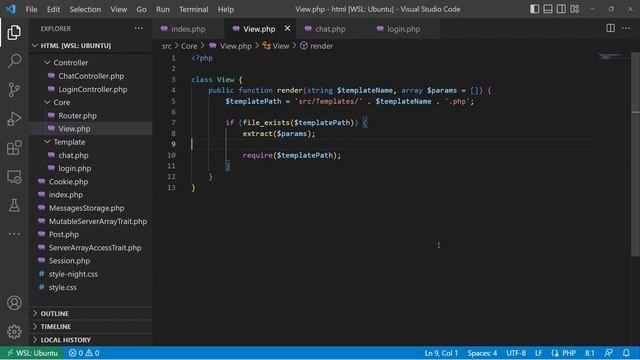This screenshot has height=360, width=640.
Task: Collapse the Template folder
Action: [91, 142]
